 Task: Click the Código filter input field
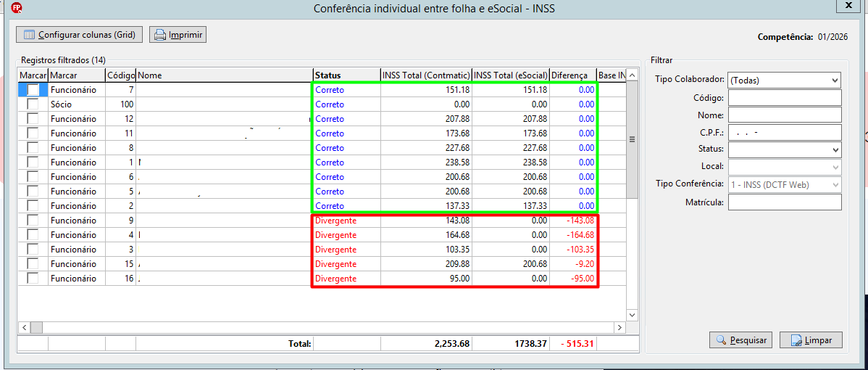pyautogui.click(x=785, y=98)
